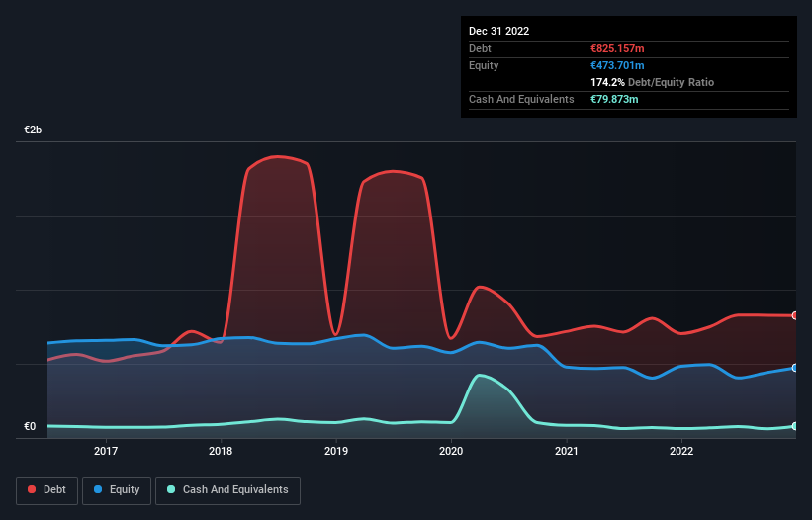Click the Equity label in tooltip
Image resolution: width=812 pixels, height=520 pixels.
click(x=484, y=65)
